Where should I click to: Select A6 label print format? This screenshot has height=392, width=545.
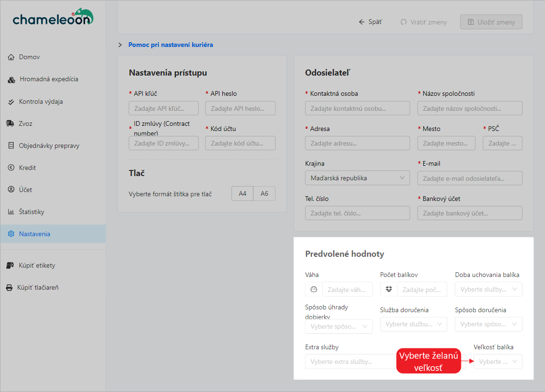point(265,193)
